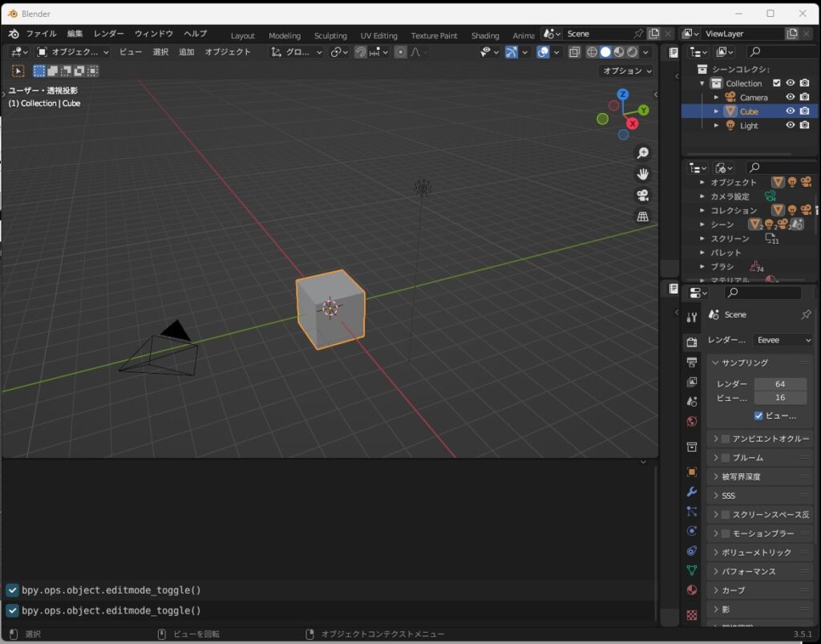Viewport: 821px width, 644px height.
Task: Collapse the サンプリング panel
Action: [716, 363]
